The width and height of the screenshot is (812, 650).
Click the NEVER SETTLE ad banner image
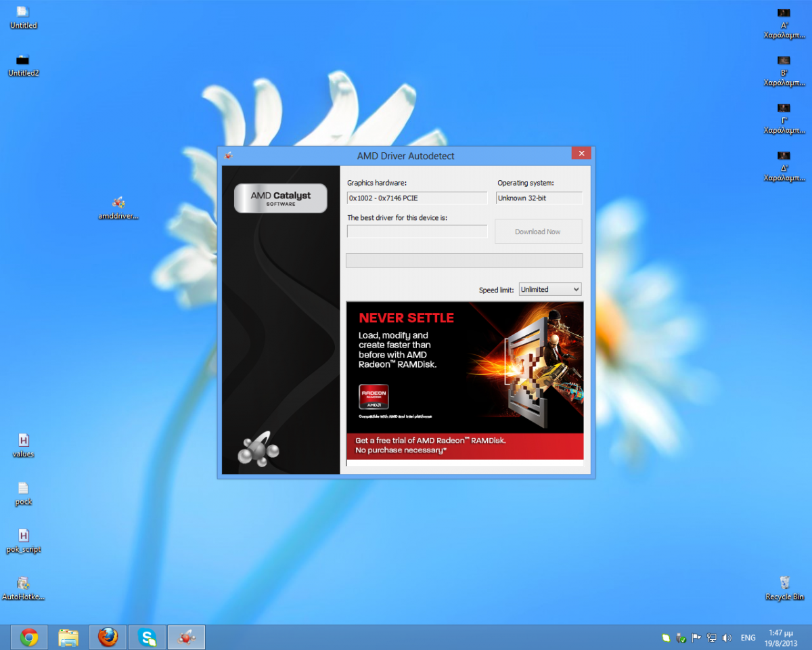(465, 368)
